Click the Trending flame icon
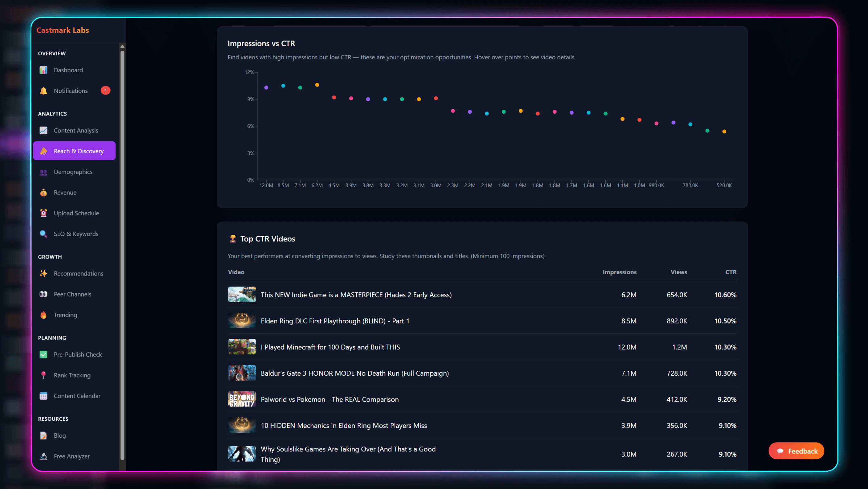 [44, 315]
